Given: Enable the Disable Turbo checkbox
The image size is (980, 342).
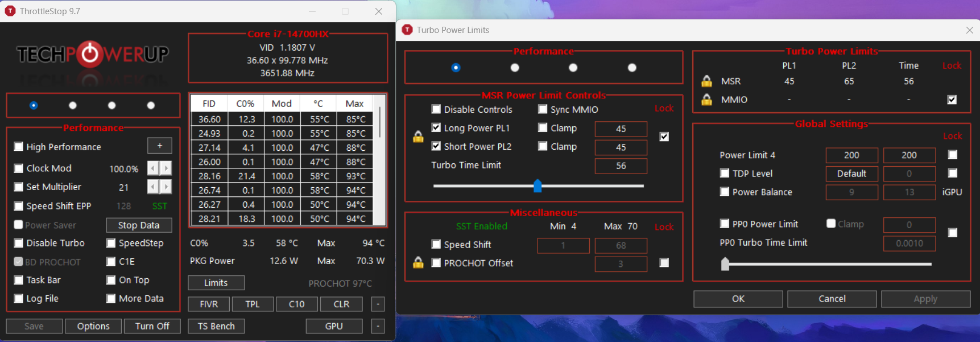Looking at the screenshot, I should 19,243.
